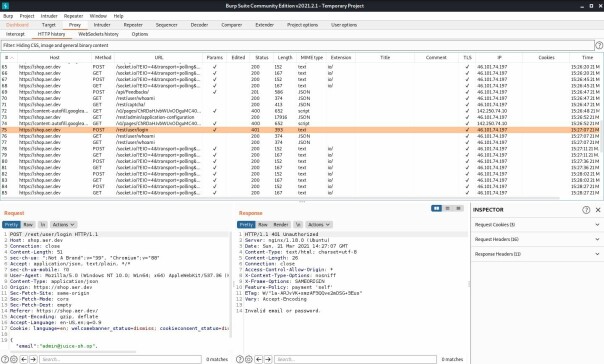Toggle newline display in Request panel
The height and width of the screenshot is (364, 604).
43,224
